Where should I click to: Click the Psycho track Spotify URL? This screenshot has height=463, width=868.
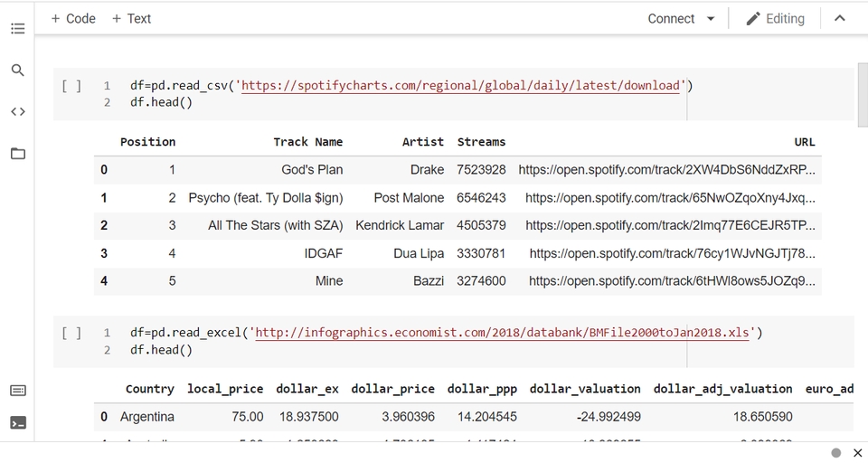point(670,198)
